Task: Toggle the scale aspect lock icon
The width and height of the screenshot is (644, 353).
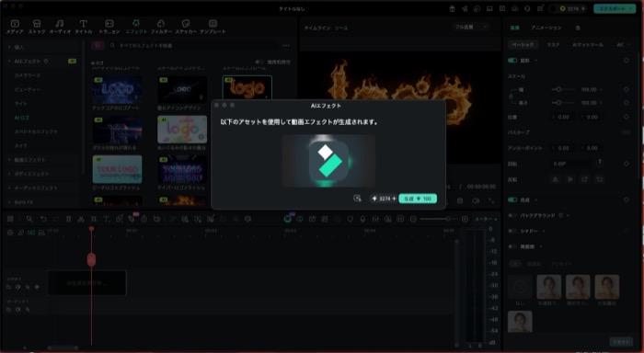Action: point(512,96)
